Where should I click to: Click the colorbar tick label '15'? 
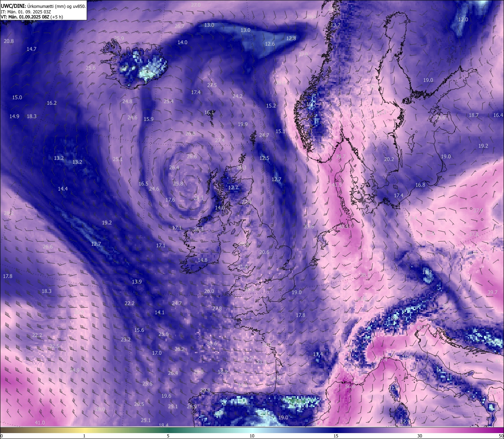[336, 436]
